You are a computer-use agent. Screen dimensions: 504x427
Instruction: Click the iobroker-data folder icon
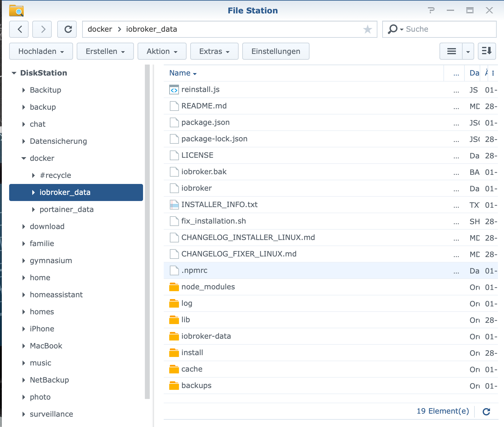tap(174, 336)
